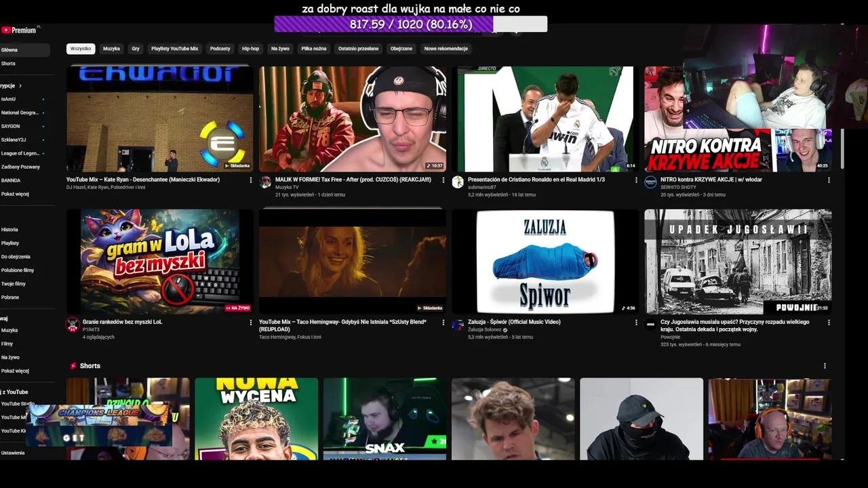Open options menu for Cristiano Ronaldo video
Image resolution: width=868 pixels, height=488 pixels.
636,180
